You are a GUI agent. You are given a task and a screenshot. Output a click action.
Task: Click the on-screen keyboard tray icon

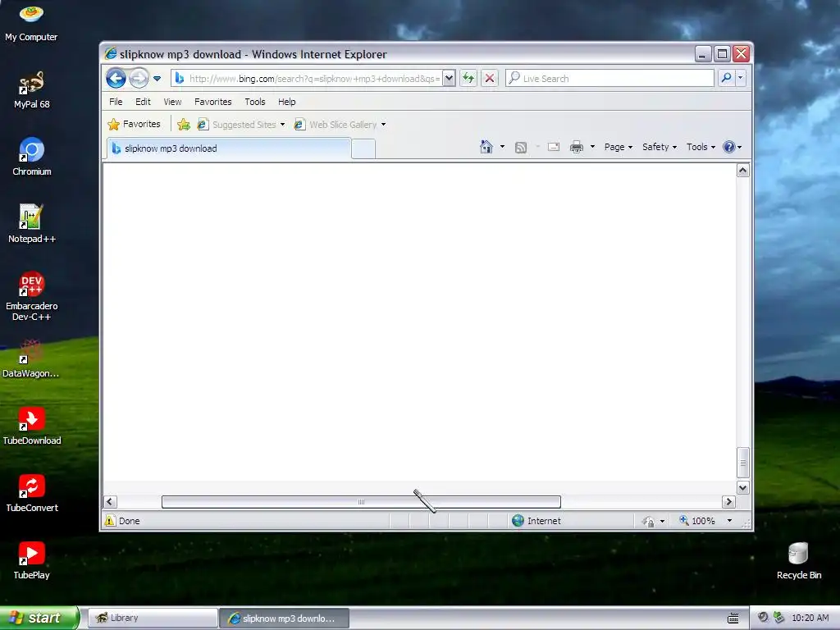click(x=733, y=619)
